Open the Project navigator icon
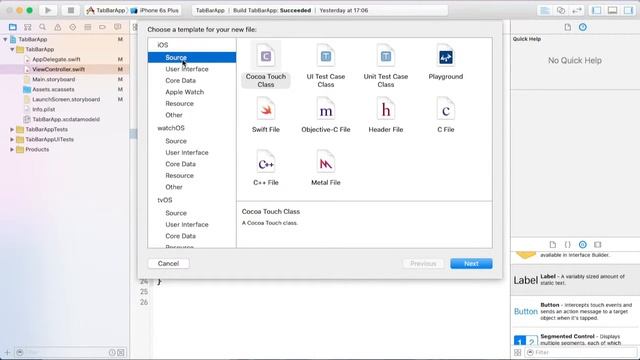 [13, 27]
